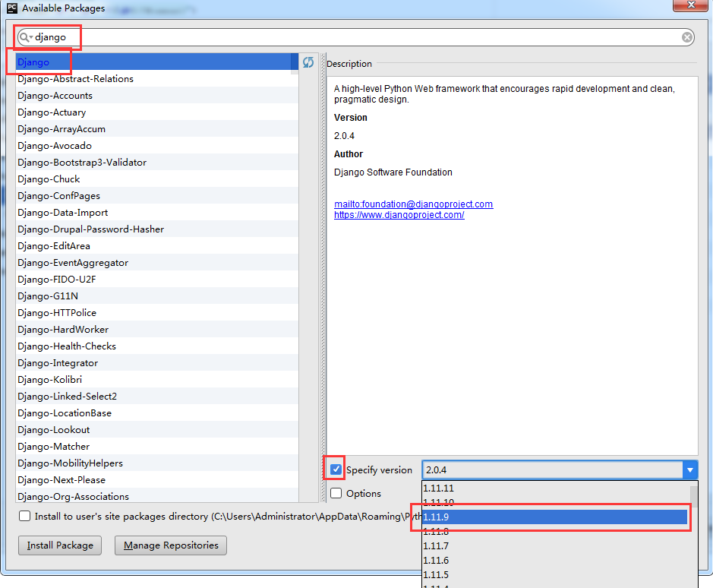Select Django-ConfPages in the list
Viewport: 713px width, 588px height.
pos(157,196)
